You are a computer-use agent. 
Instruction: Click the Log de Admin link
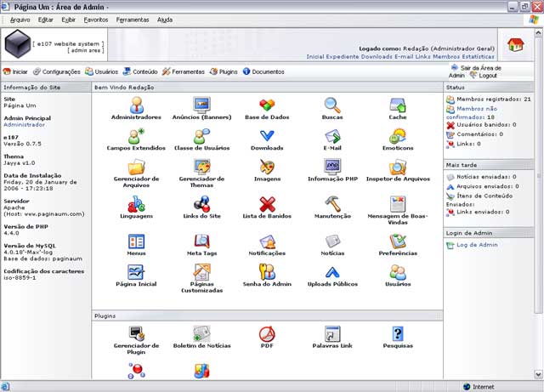click(x=477, y=245)
